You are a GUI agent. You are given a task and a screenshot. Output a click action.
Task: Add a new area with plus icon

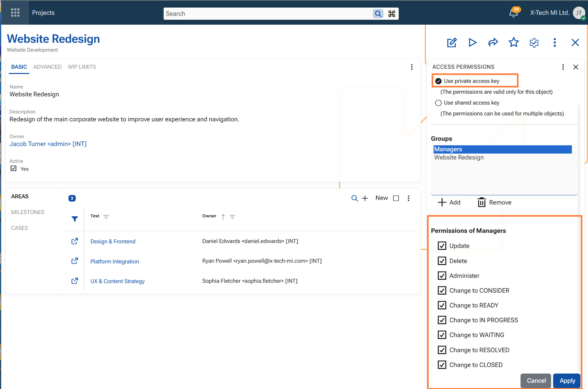coord(365,198)
